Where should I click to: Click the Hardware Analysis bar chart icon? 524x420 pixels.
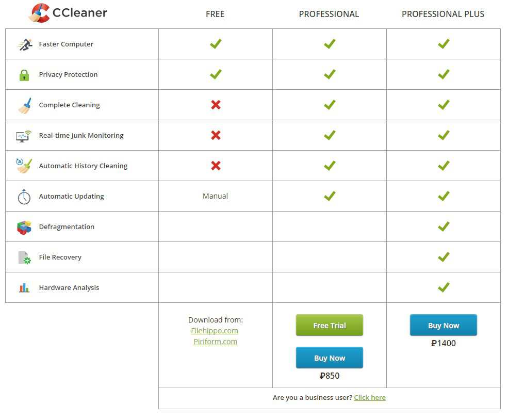24,288
